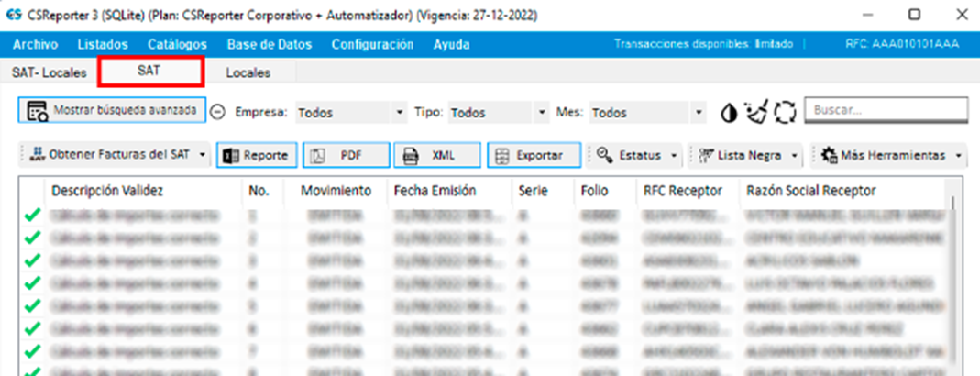Click the contrast half-circle icon

pos(729,113)
